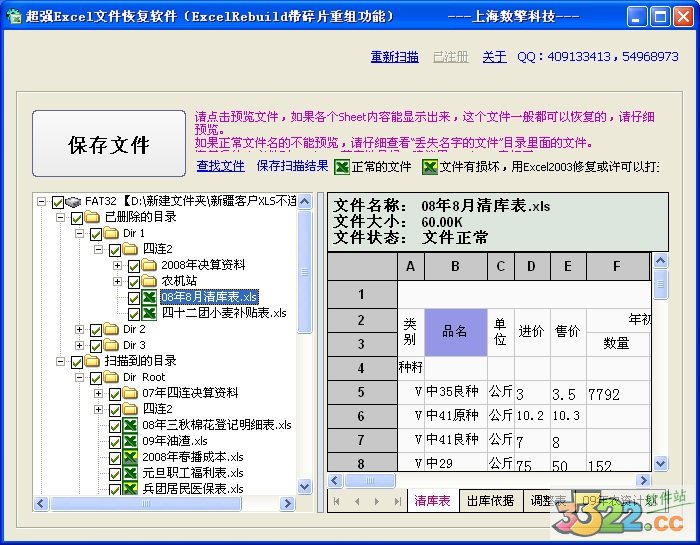Click the 扫描到的目录 folder icon
Viewport: 700px width, 545px height.
[92, 361]
